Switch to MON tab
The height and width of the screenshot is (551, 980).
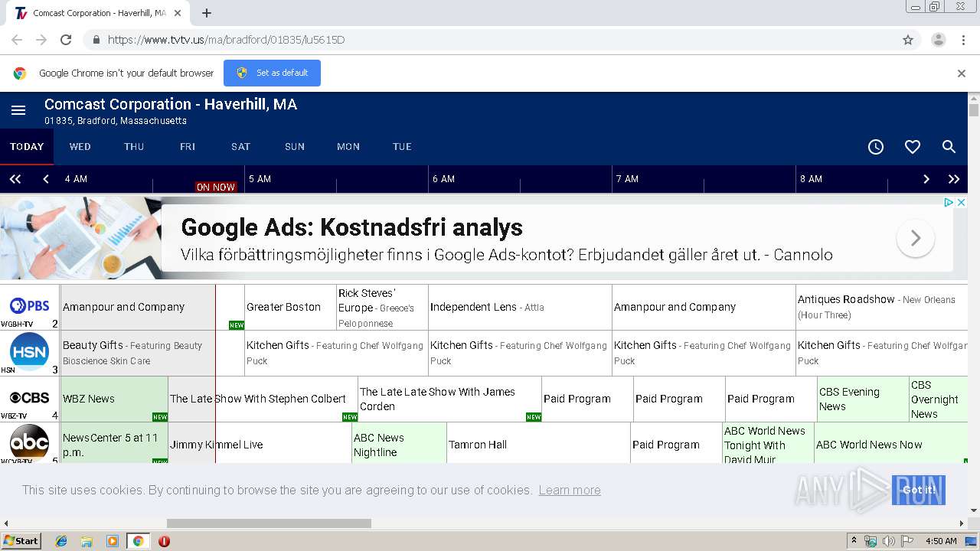348,147
